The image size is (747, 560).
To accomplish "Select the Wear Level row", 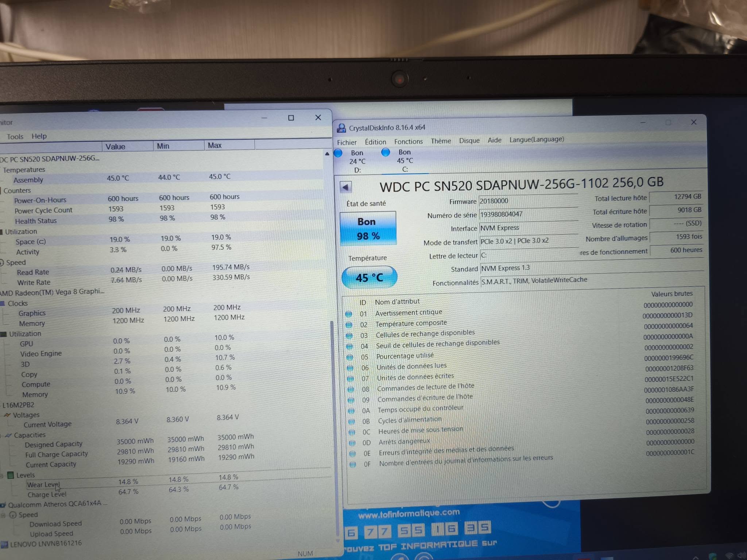I will 43,485.
